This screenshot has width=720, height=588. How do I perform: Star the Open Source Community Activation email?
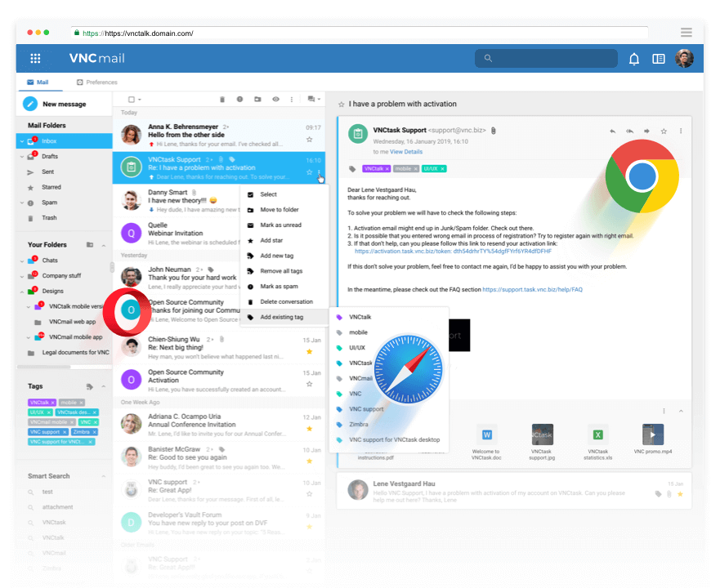click(310, 384)
